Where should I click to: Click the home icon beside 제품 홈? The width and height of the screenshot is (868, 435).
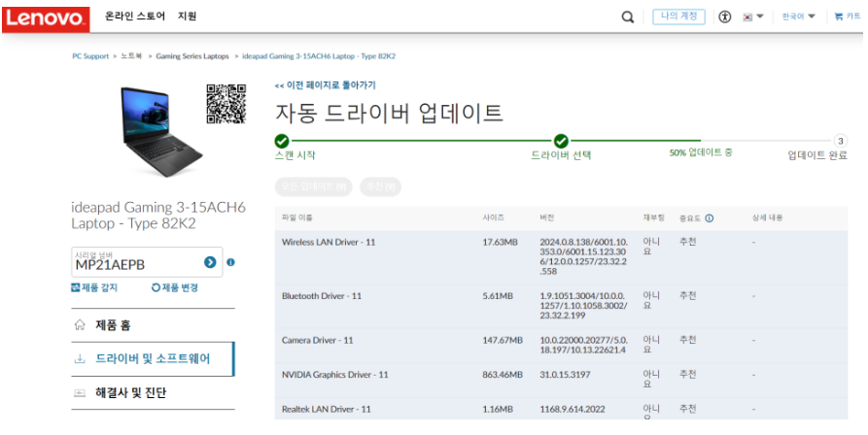80,325
